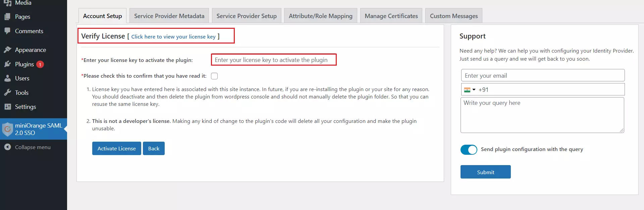The height and width of the screenshot is (210, 644).
Task: Click the Collapse menu arrow icon
Action: click(x=7, y=147)
